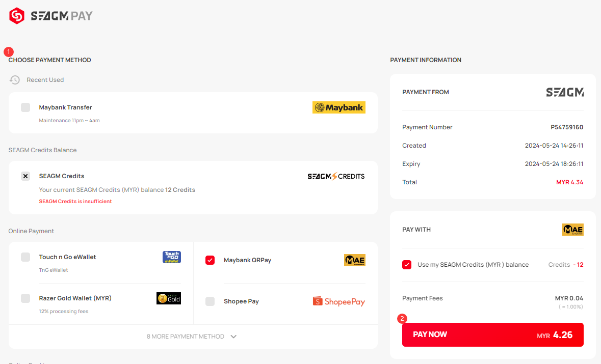Click the 'CHOOSE PAYMENT METHOD' heading

tap(50, 60)
